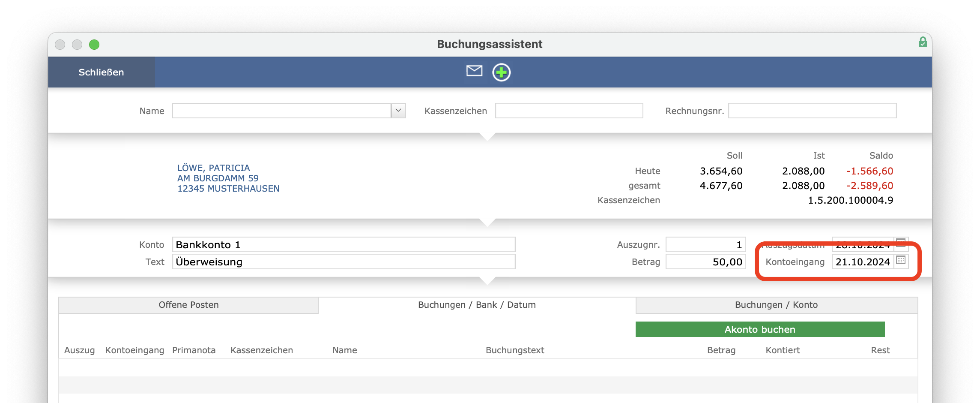Click the Kassenzeichen value 1.5.200.100004.9

[x=850, y=200]
